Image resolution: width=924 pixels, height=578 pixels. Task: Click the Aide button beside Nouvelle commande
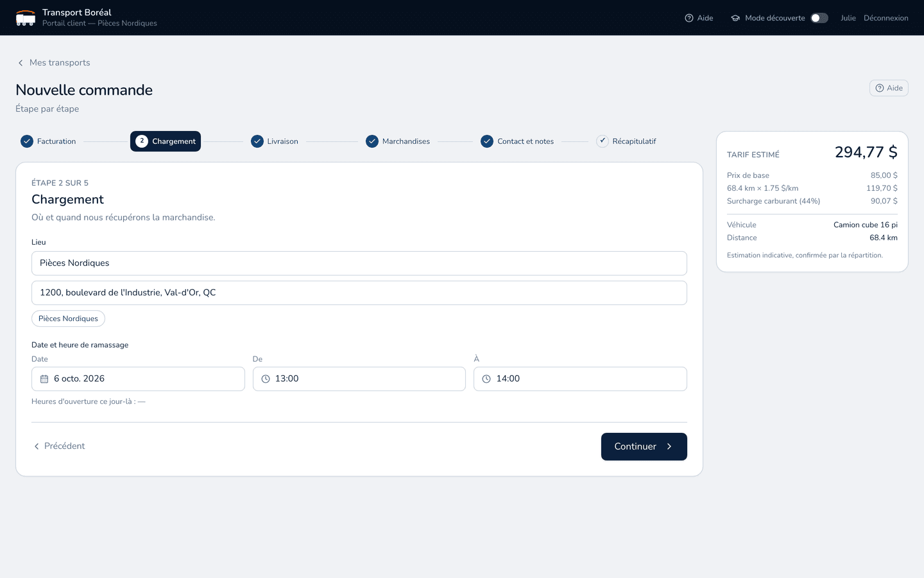point(889,88)
